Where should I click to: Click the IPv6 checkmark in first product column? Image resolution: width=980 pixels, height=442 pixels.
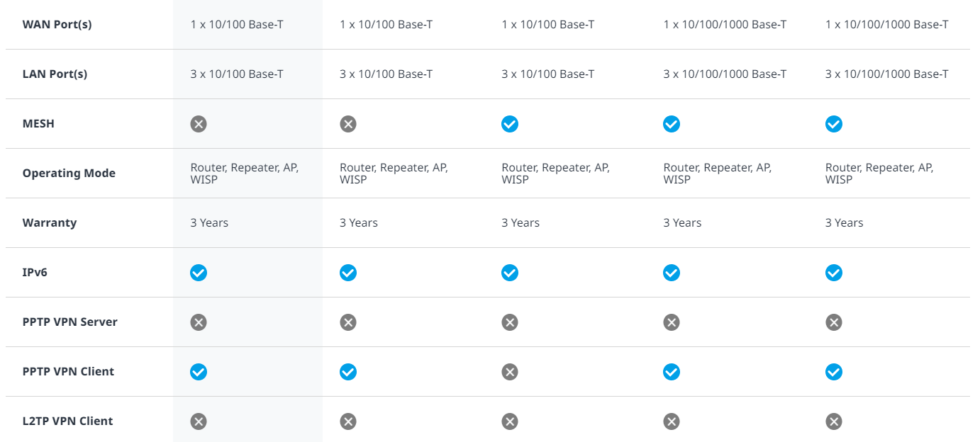(x=199, y=273)
